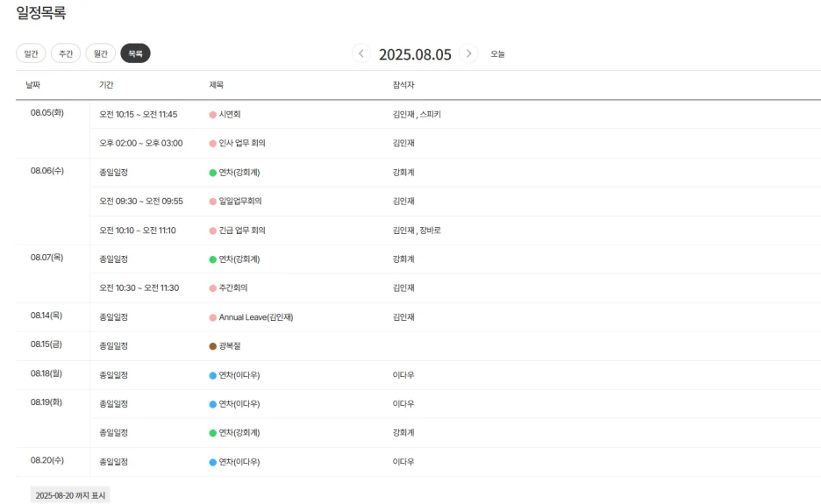The width and height of the screenshot is (821, 504).
Task: Switch to 주간 weekly view
Action: 66,53
